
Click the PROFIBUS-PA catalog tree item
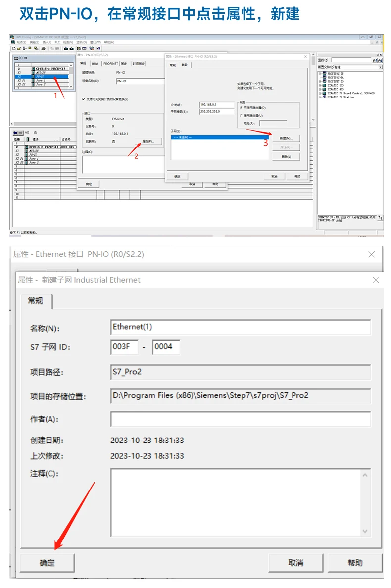click(336, 78)
